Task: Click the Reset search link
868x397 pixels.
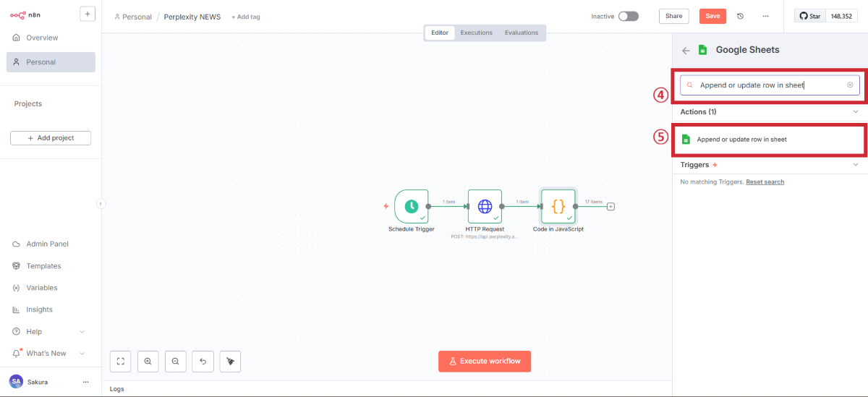Action: coord(765,182)
